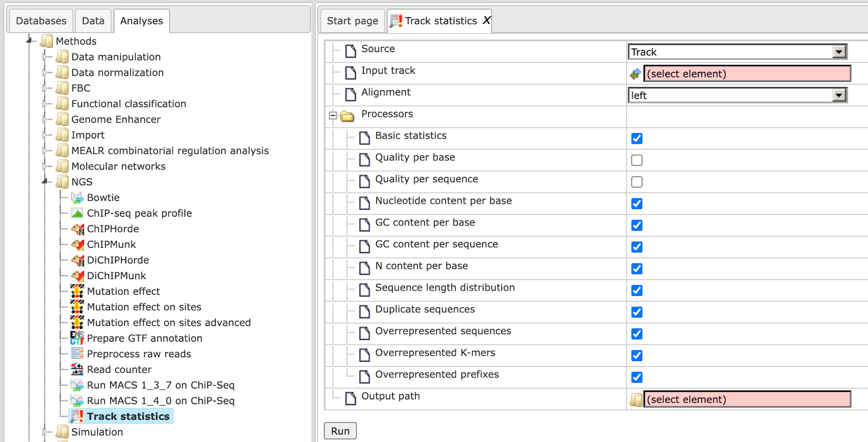Toggle Nucleotide content per base checkbox
The image size is (868, 442).
point(637,204)
